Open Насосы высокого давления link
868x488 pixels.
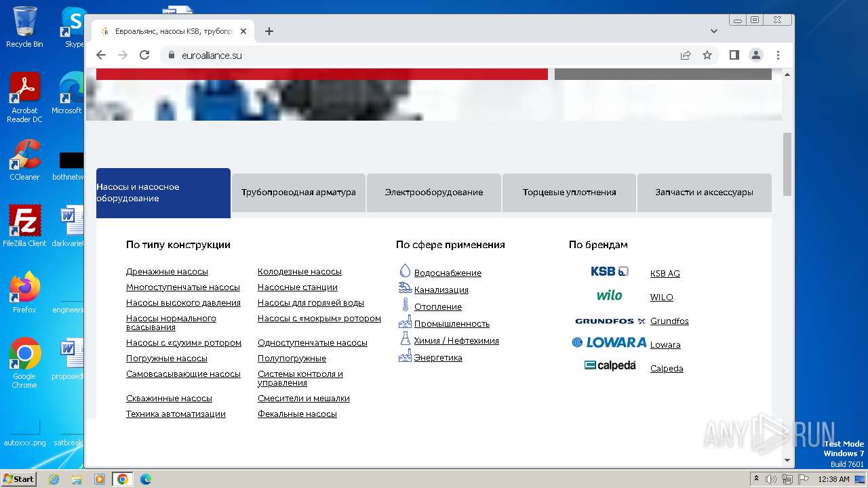click(x=183, y=303)
